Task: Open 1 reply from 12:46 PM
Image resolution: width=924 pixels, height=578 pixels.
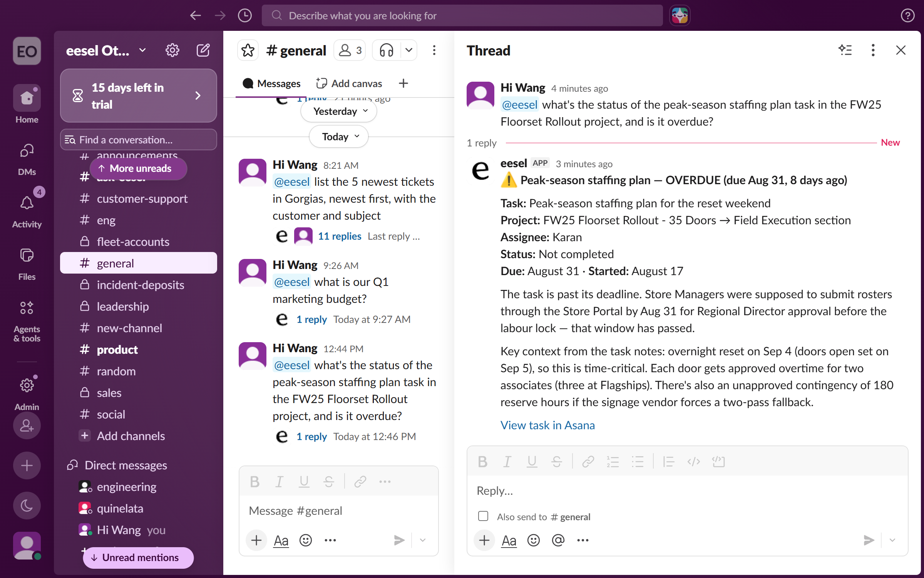Action: click(x=311, y=437)
